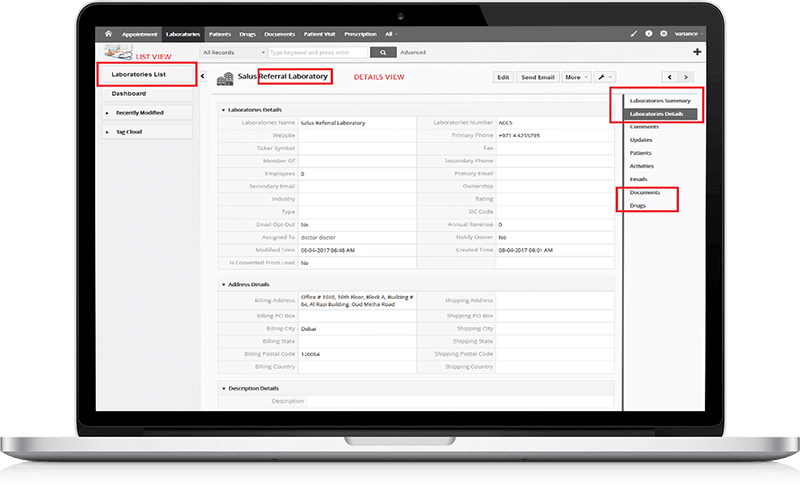Open the settings gear icon
This screenshot has width=800, height=485.
pyautogui.click(x=663, y=34)
